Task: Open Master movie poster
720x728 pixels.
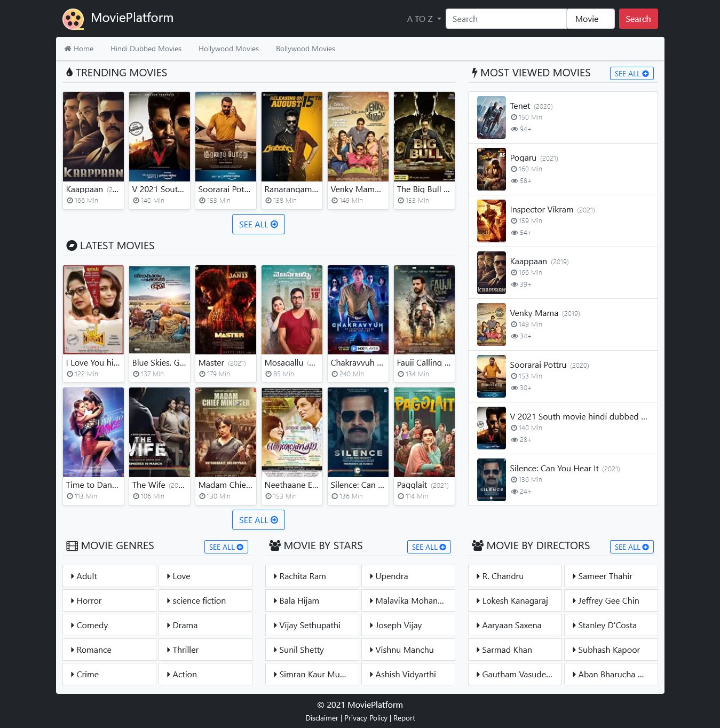Action: point(226,310)
